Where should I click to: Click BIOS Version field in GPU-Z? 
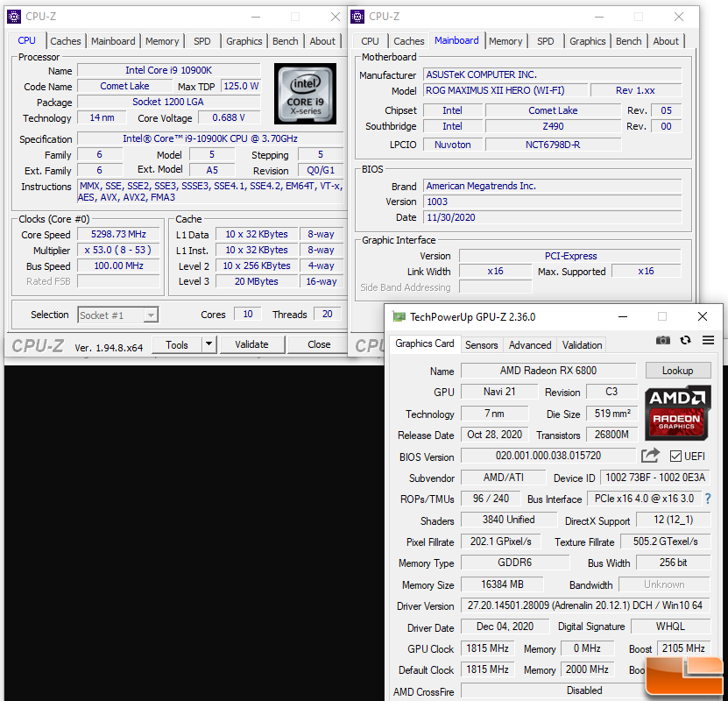coord(548,456)
